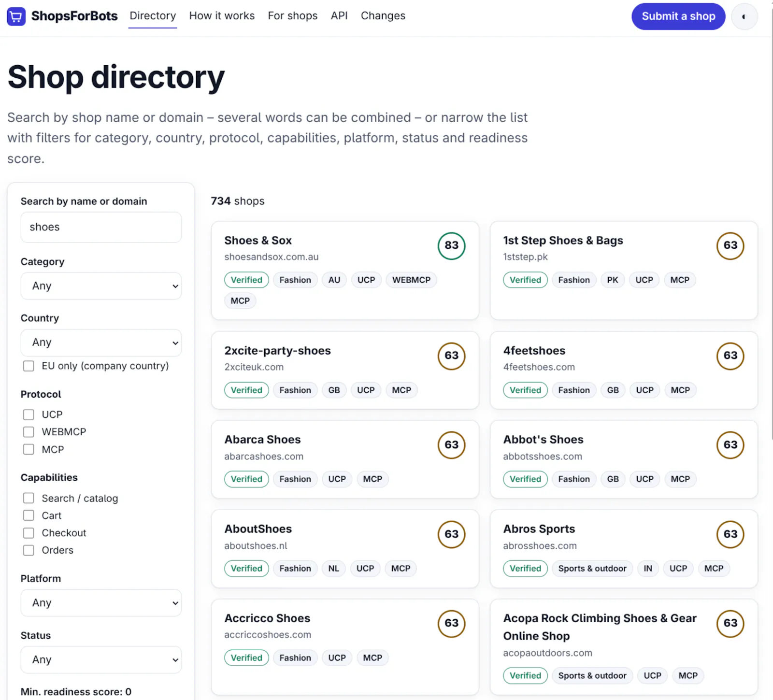Click the Min. readiness score: 0 label
This screenshot has height=700, width=773.
click(76, 692)
